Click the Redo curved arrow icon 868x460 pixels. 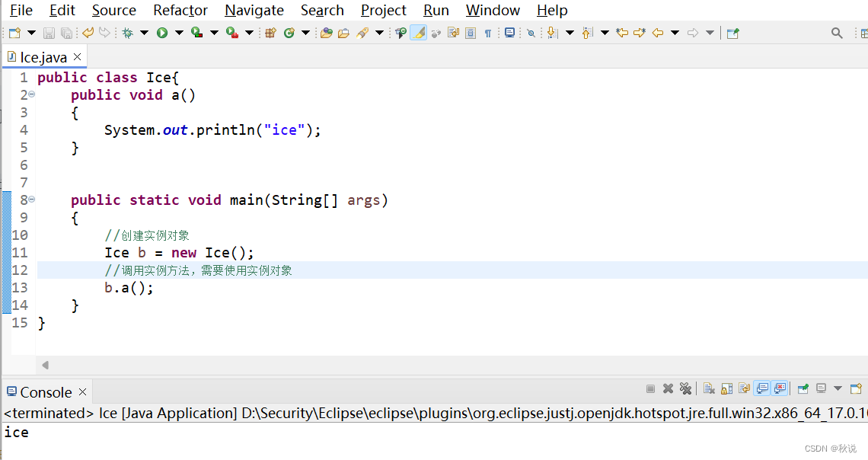click(x=104, y=34)
